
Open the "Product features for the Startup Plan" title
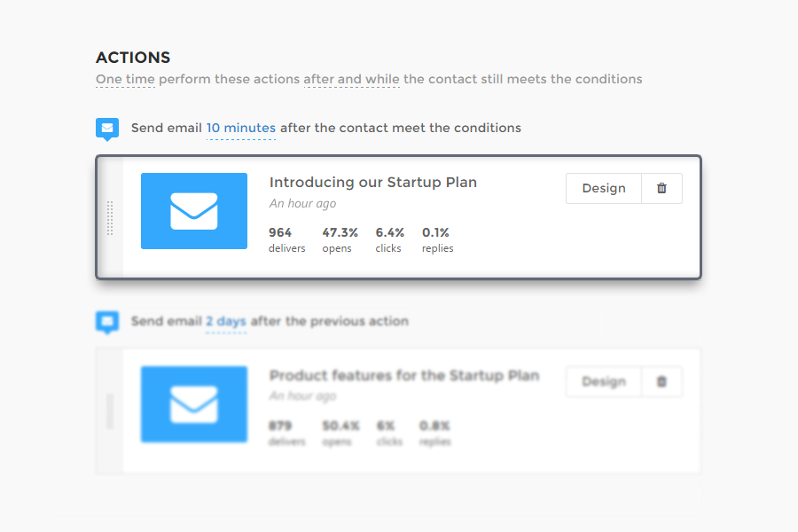[x=404, y=375]
